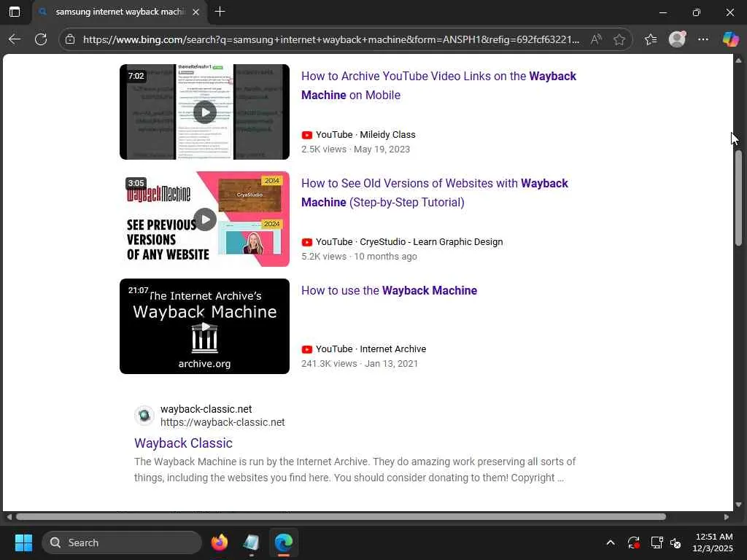Open the Windows Start menu
This screenshot has width=747, height=560.
[x=23, y=542]
